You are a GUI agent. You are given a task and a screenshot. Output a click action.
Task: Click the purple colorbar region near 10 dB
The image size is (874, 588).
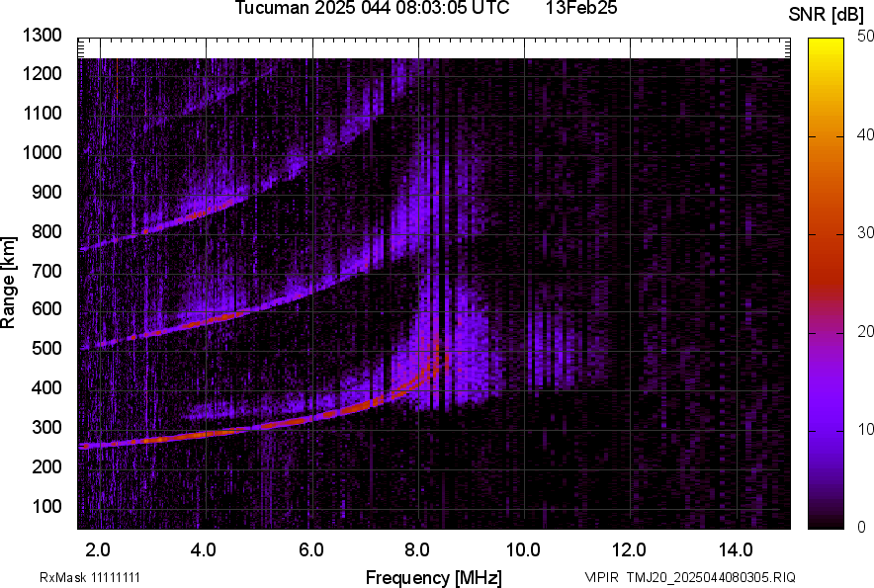coord(826,430)
